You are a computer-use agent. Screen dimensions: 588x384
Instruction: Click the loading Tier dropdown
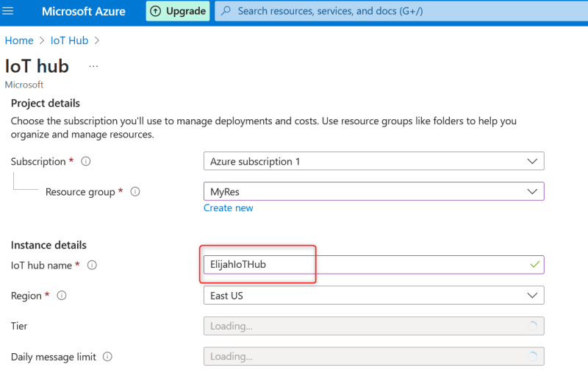point(374,326)
